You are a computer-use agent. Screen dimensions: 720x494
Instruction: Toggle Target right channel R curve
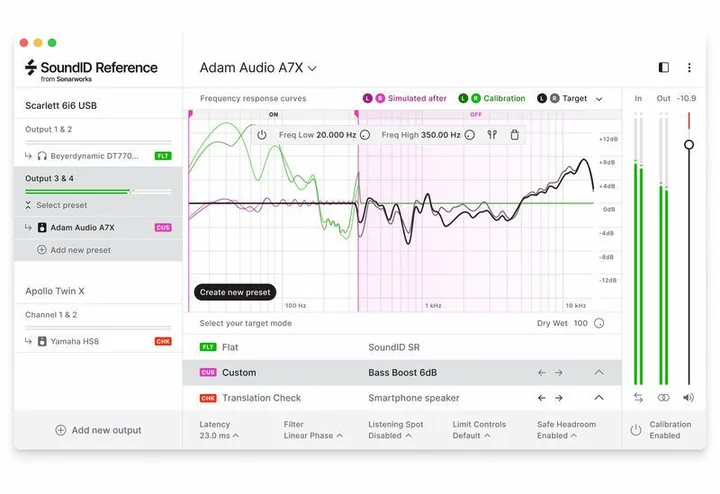tap(555, 98)
